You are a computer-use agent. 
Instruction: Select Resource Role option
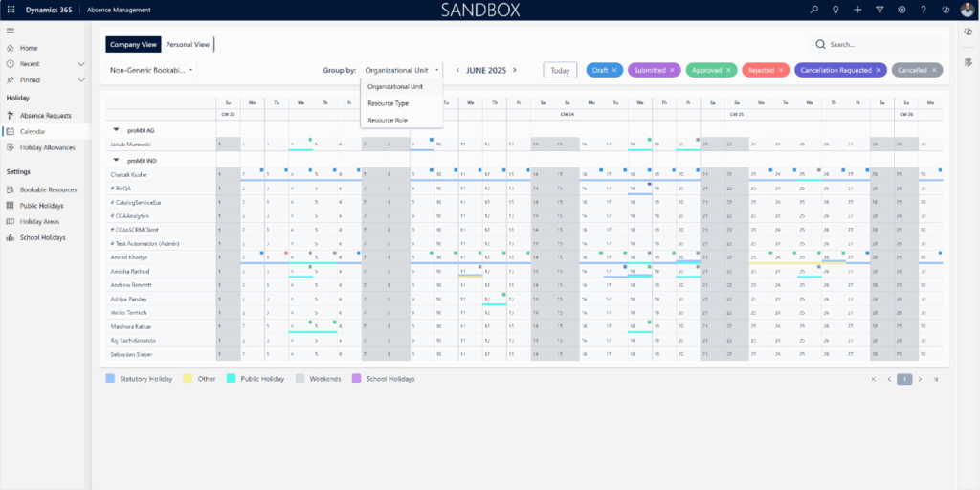click(402, 120)
